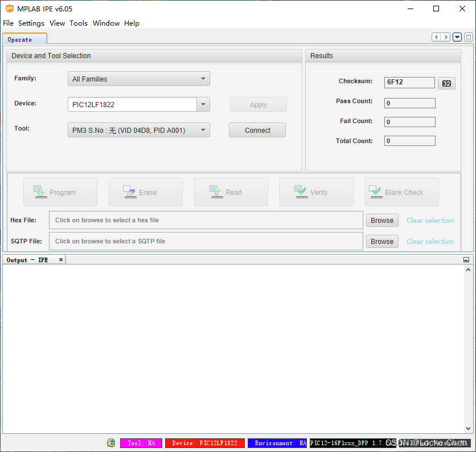Screen dimensions: 476x452
Task: Click Browse to select a hex file
Action: 382,220
